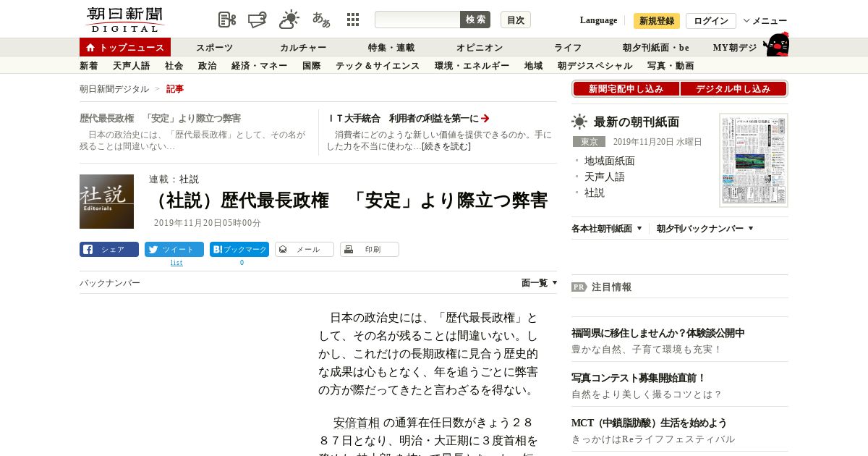Viewport: 868px width, 456px height.
Task: Open 社説 link in sidebar list
Action: 595,193
